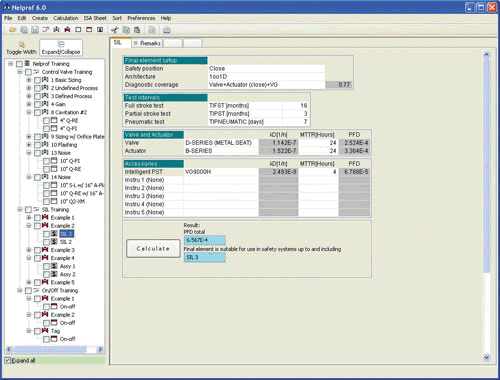The height and width of the screenshot is (380, 500).
Task: Open the Preferences menu
Action: (141, 18)
